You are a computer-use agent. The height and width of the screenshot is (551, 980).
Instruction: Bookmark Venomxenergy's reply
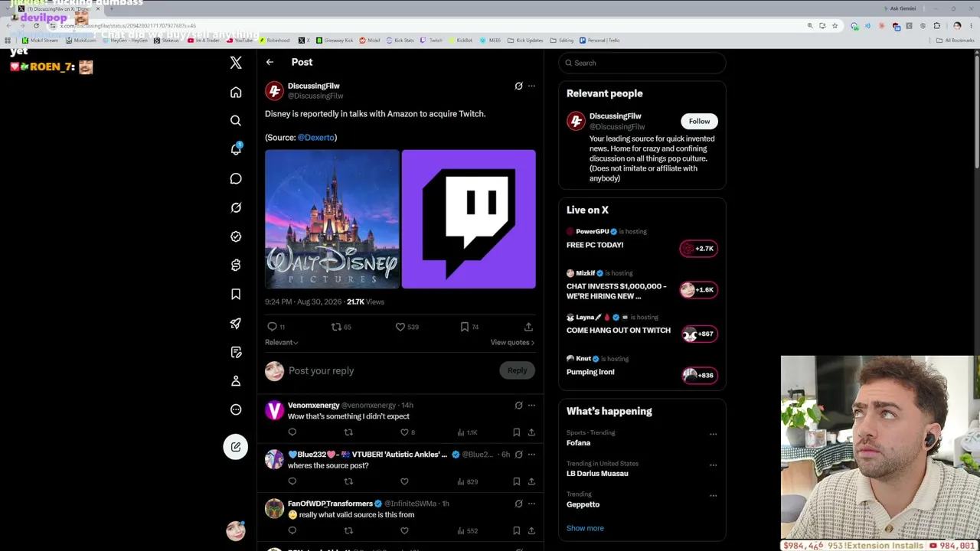517,432
